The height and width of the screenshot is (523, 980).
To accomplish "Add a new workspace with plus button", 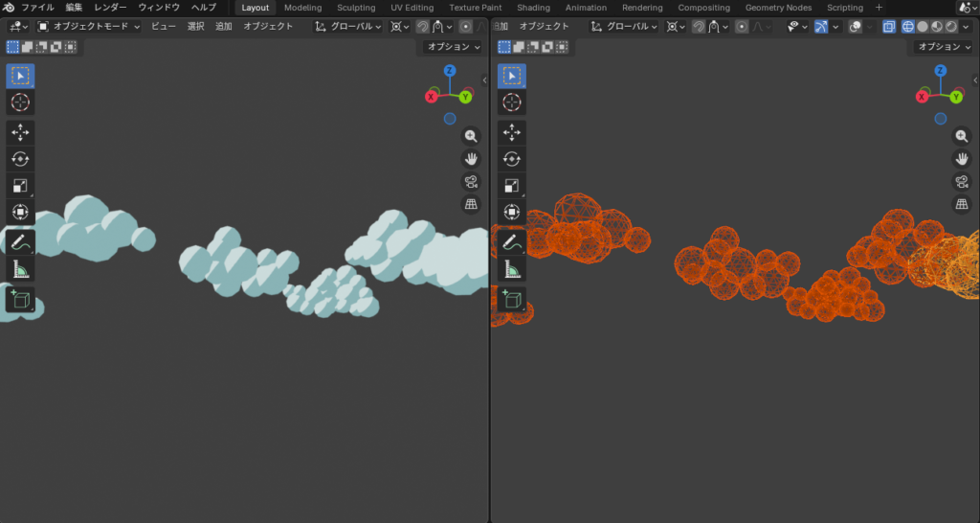I will click(879, 8).
